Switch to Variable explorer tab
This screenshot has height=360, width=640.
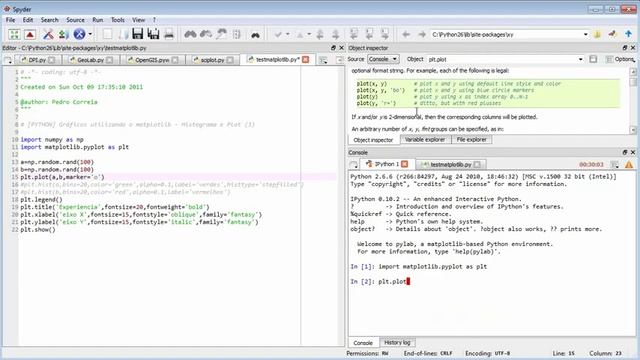pyautogui.click(x=425, y=140)
